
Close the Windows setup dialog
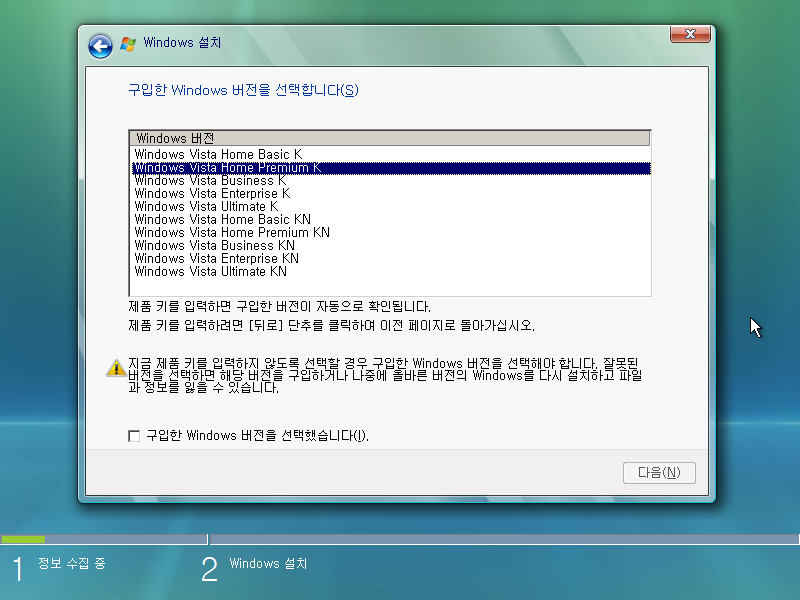(690, 34)
